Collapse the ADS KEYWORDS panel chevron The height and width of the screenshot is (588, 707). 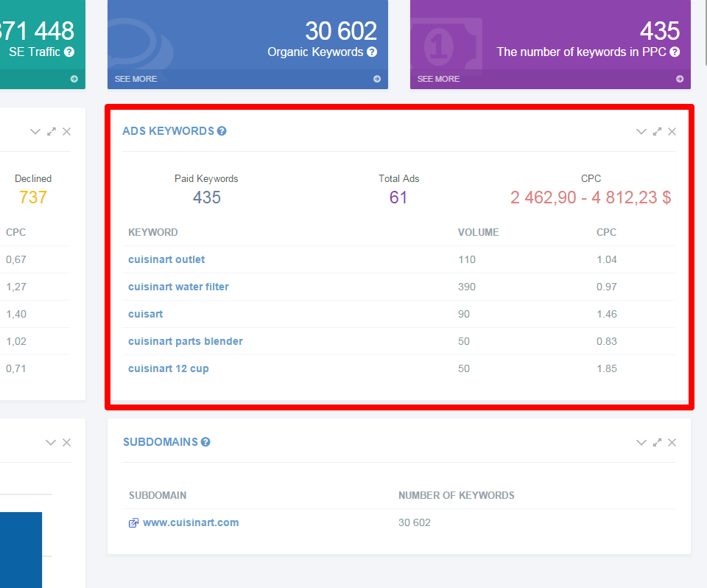pyautogui.click(x=641, y=132)
